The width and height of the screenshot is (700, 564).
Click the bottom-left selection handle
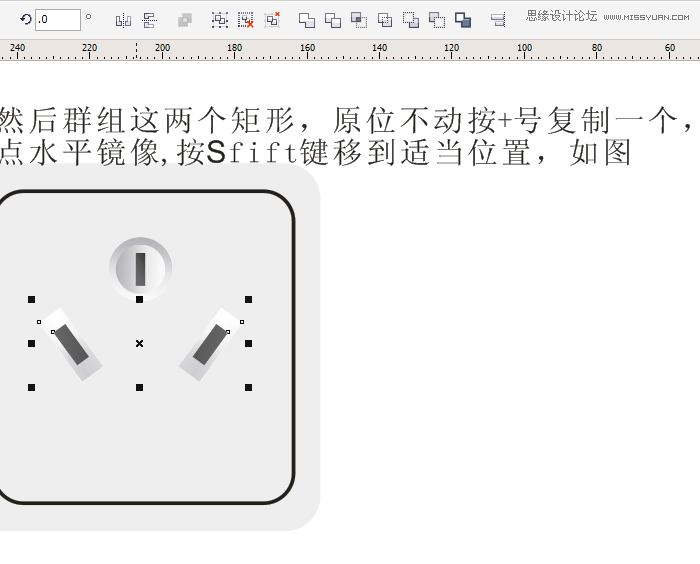point(31,388)
